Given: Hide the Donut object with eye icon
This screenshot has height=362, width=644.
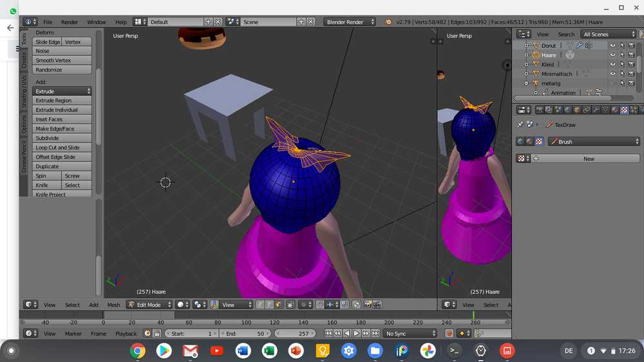Looking at the screenshot, I should (x=612, y=46).
